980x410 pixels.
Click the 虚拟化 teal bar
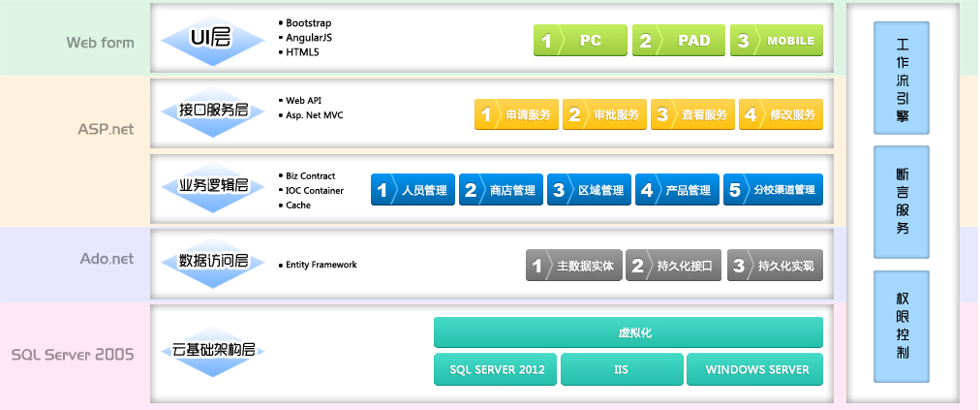pos(628,332)
